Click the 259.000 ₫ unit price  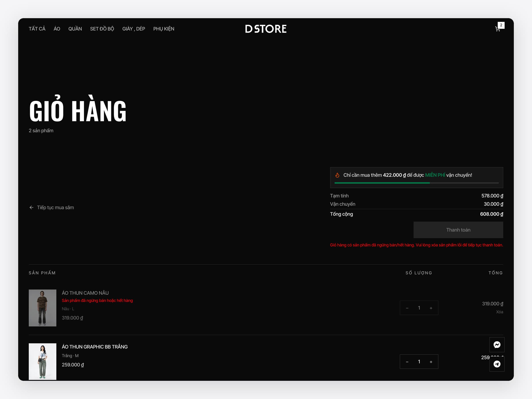[x=73, y=365]
